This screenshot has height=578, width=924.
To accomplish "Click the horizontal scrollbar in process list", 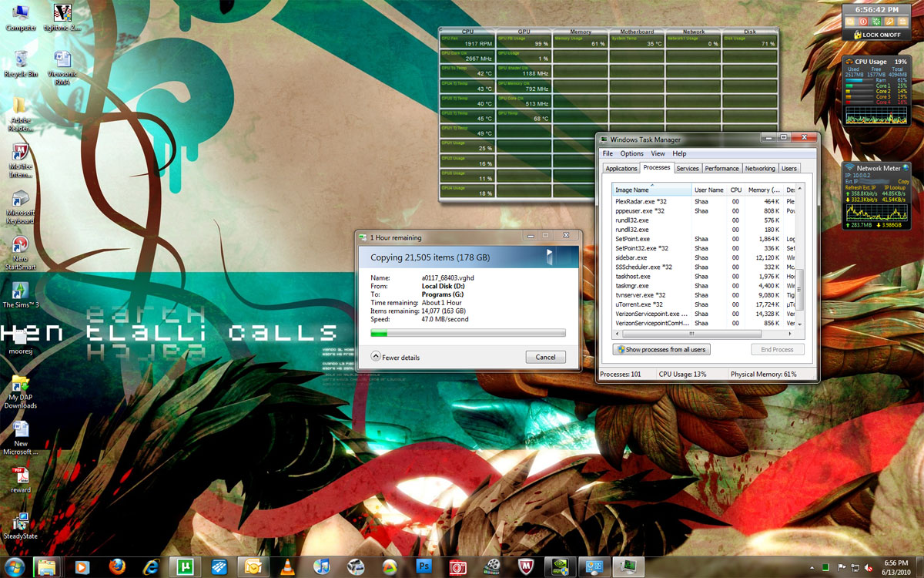I will (x=690, y=334).
